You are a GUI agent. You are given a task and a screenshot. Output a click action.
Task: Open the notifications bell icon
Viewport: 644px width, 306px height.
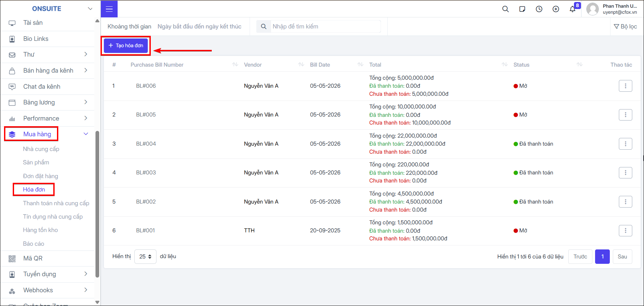tap(572, 9)
